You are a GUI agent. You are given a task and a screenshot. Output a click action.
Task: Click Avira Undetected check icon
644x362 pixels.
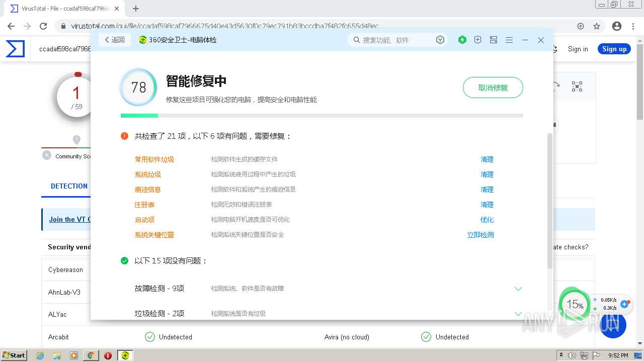pos(426,337)
